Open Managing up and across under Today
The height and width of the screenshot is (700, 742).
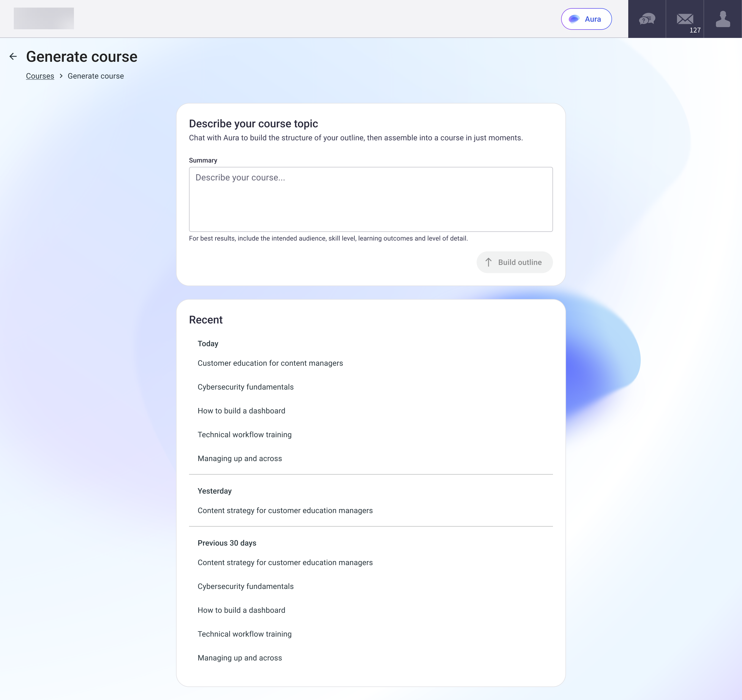click(240, 459)
